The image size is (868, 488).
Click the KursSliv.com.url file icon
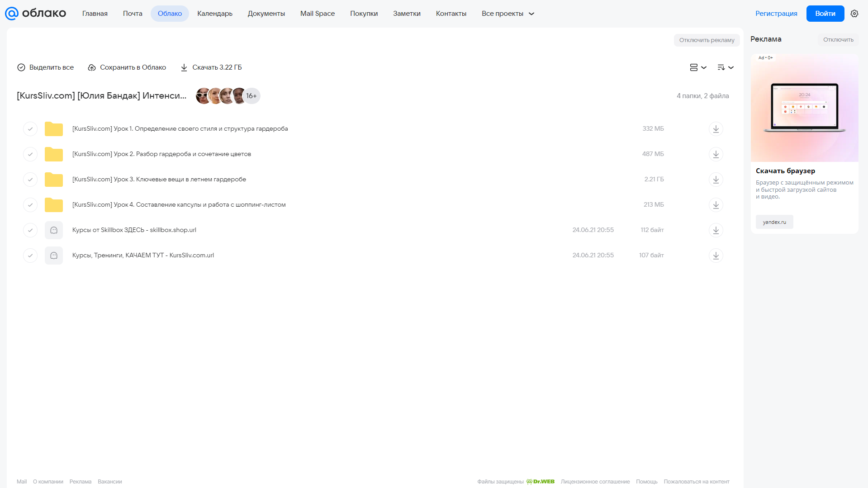(54, 256)
